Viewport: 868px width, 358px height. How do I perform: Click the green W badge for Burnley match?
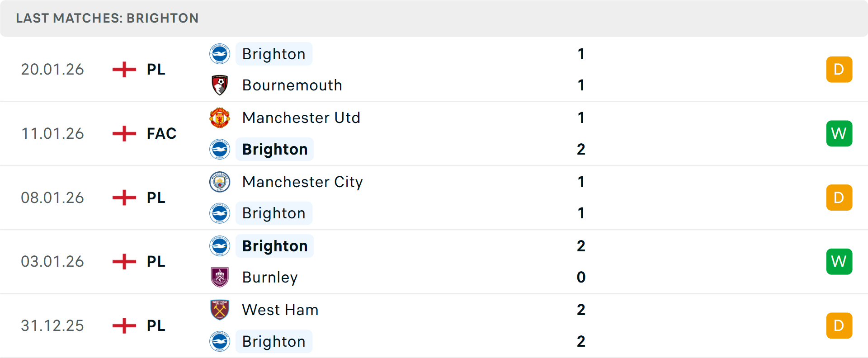839,261
